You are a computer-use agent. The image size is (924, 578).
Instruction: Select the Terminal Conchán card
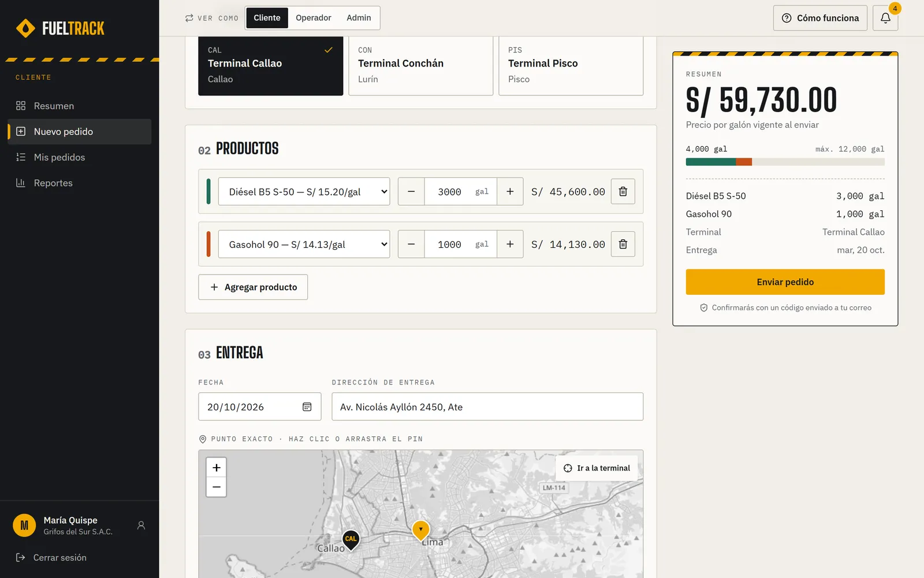[421, 65]
